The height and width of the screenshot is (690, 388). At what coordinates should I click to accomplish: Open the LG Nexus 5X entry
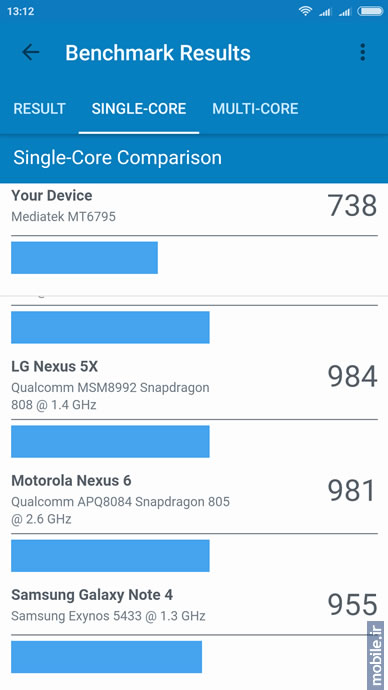pos(194,385)
